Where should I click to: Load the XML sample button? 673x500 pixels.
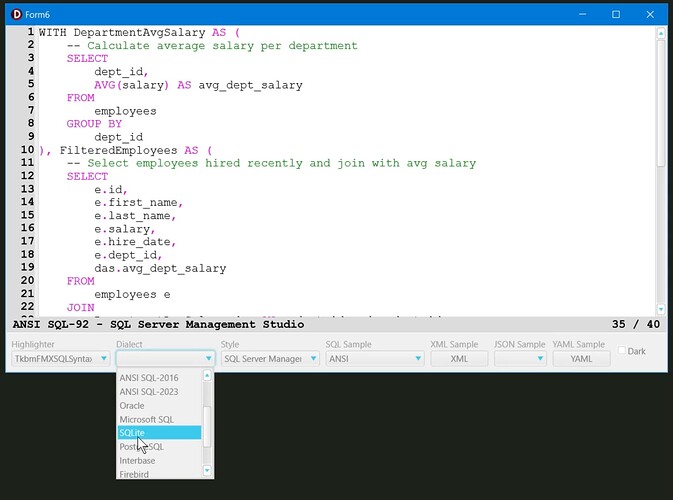[x=459, y=358]
